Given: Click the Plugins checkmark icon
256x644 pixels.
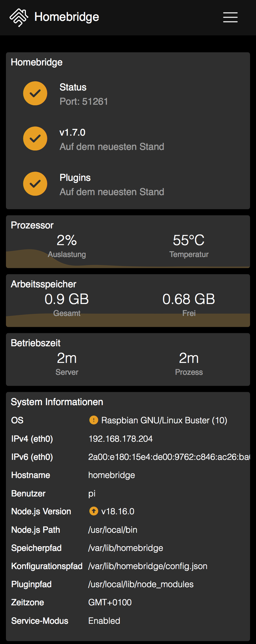Looking at the screenshot, I should pyautogui.click(x=35, y=184).
